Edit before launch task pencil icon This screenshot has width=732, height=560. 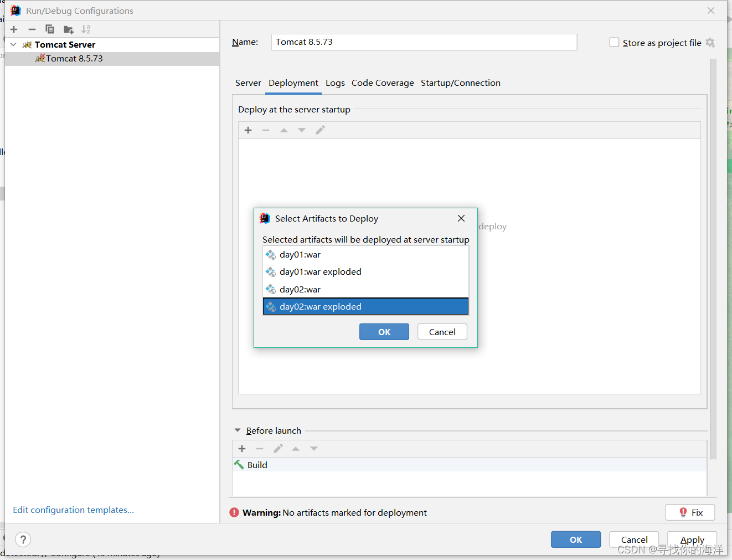click(x=278, y=449)
